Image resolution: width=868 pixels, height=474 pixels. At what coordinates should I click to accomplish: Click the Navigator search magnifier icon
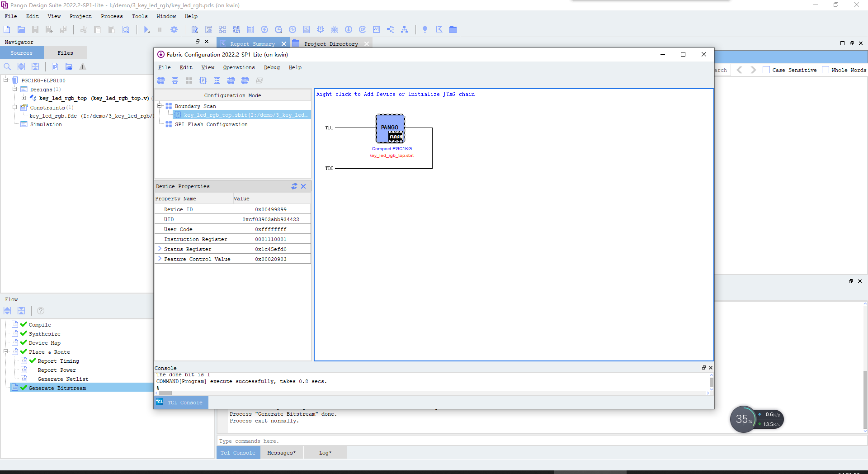click(7, 66)
